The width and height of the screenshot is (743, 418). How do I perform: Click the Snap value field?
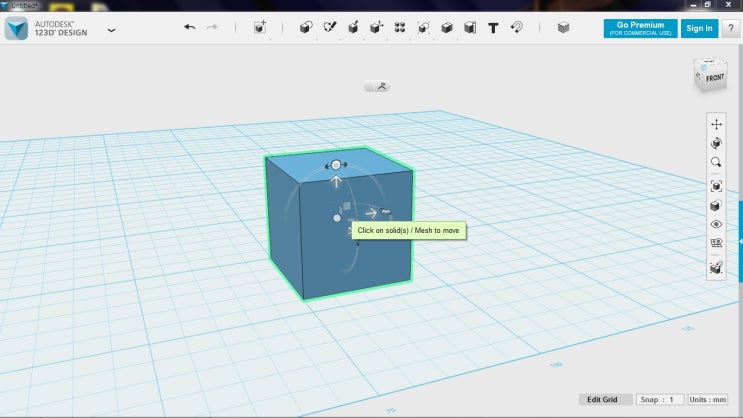[x=660, y=400]
